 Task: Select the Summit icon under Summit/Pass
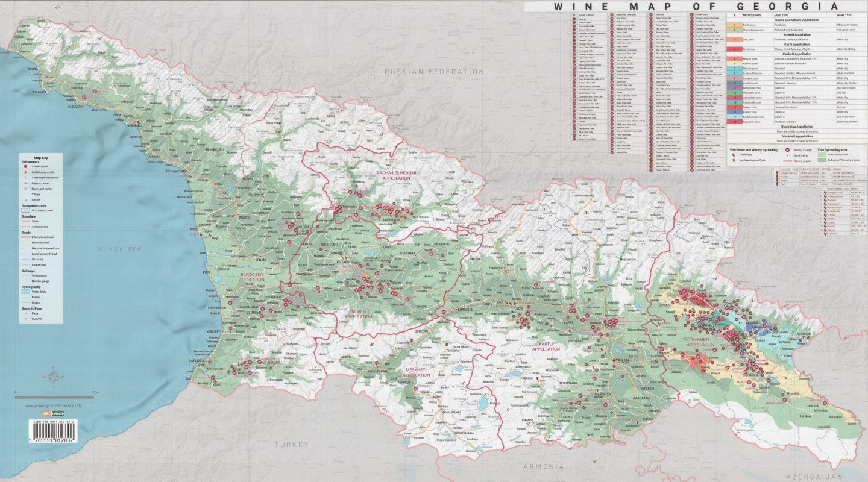[x=26, y=318]
